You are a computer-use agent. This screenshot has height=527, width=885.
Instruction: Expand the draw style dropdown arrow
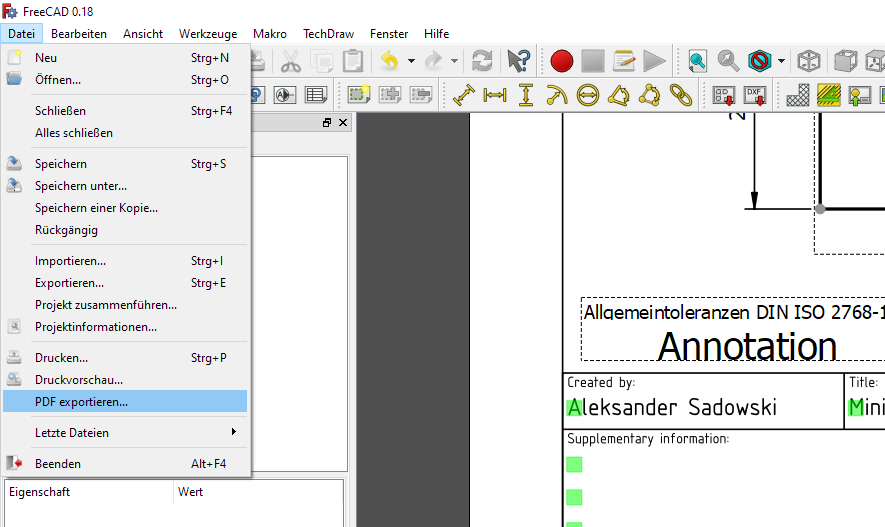coord(781,61)
